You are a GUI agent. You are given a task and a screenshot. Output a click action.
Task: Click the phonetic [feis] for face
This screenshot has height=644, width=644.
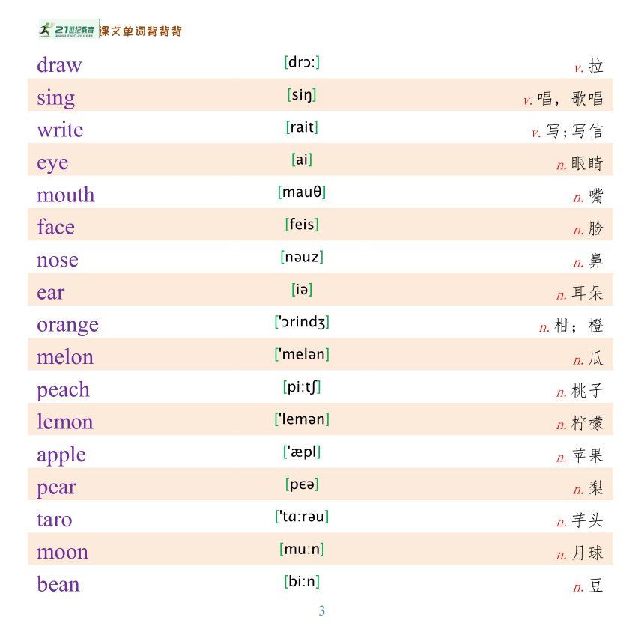click(x=302, y=225)
